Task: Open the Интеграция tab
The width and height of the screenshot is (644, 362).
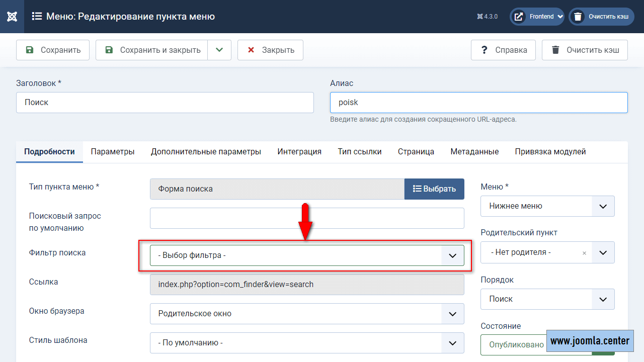Action: [299, 152]
